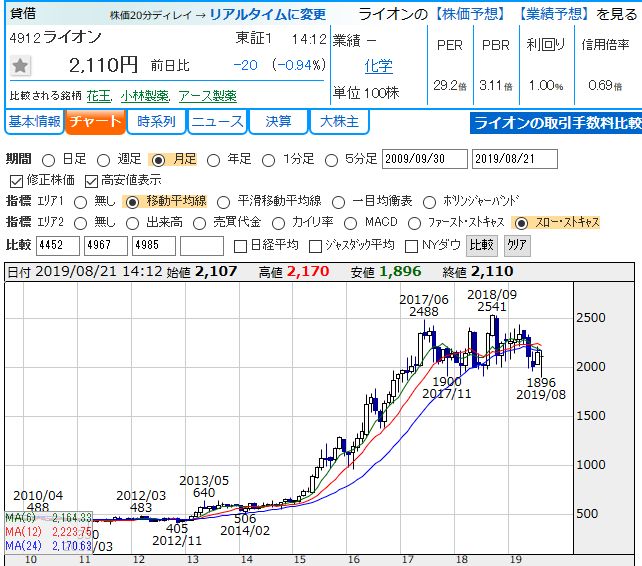Edit comparison code field 4967

(106, 246)
